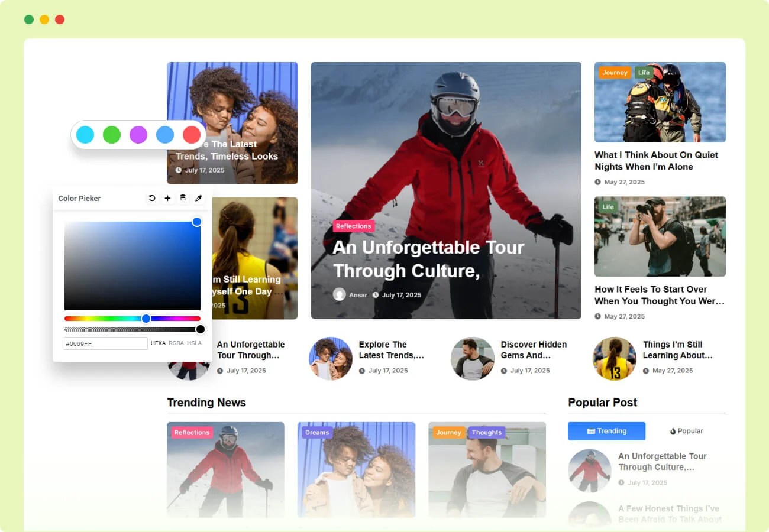769x532 pixels.
Task: Click the Journey tag in Trending News
Action: [x=448, y=433]
